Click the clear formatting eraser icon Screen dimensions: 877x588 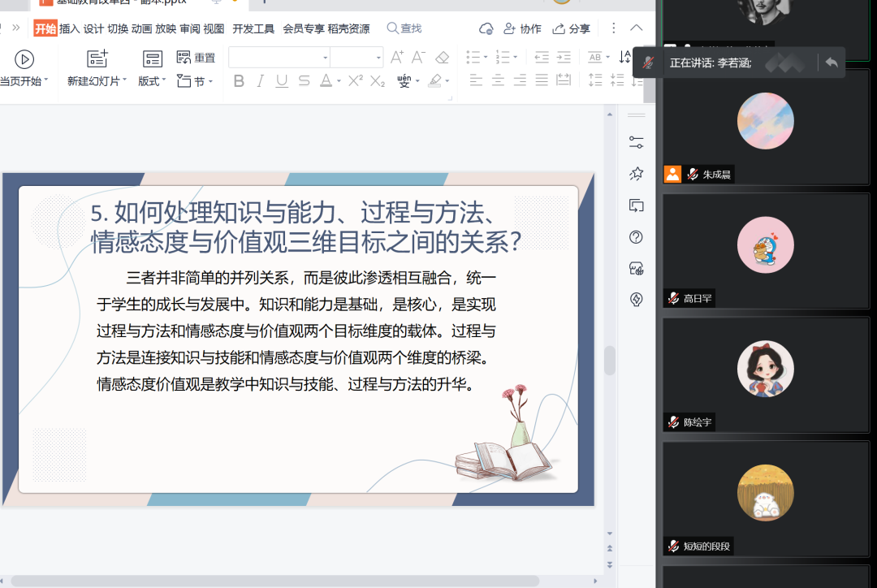(442, 58)
